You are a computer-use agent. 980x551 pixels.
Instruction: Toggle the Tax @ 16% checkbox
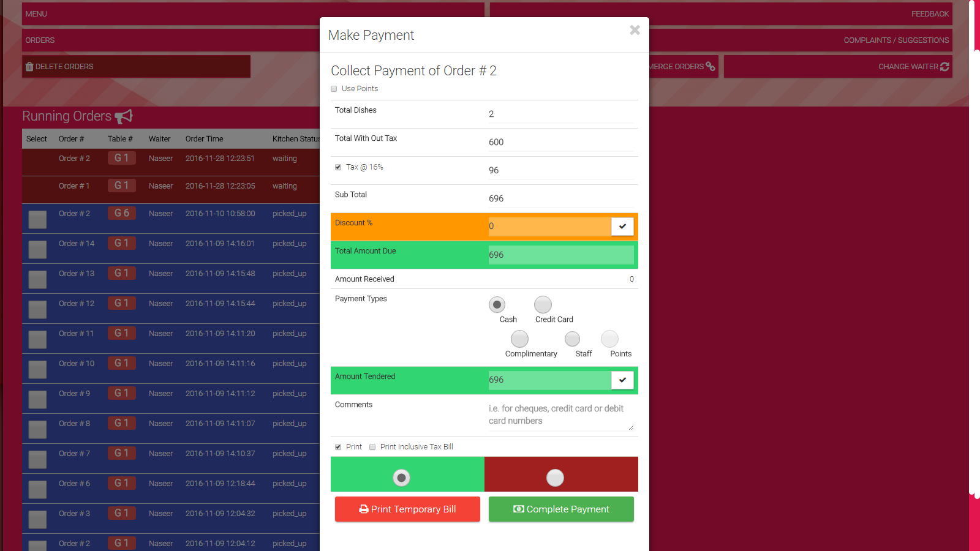(x=338, y=167)
